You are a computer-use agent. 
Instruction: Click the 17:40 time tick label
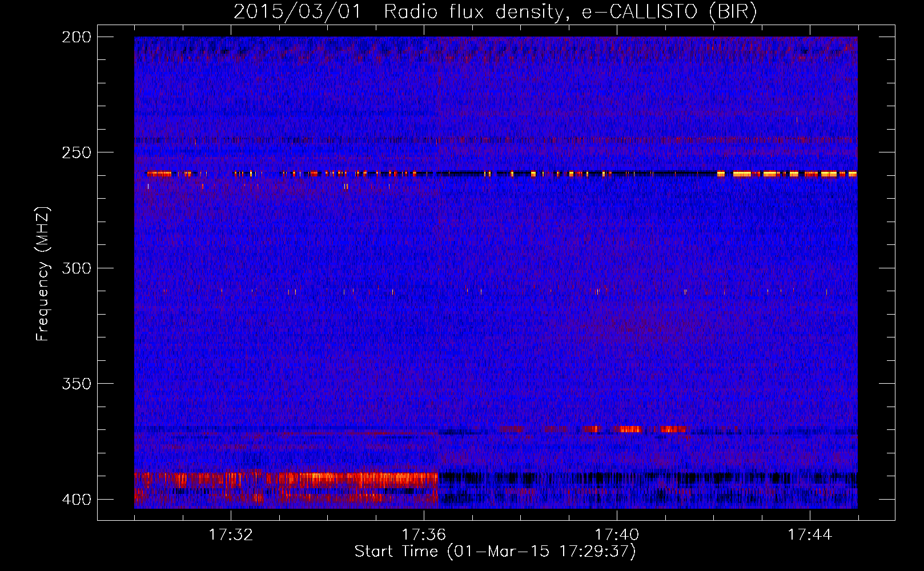pyautogui.click(x=617, y=535)
